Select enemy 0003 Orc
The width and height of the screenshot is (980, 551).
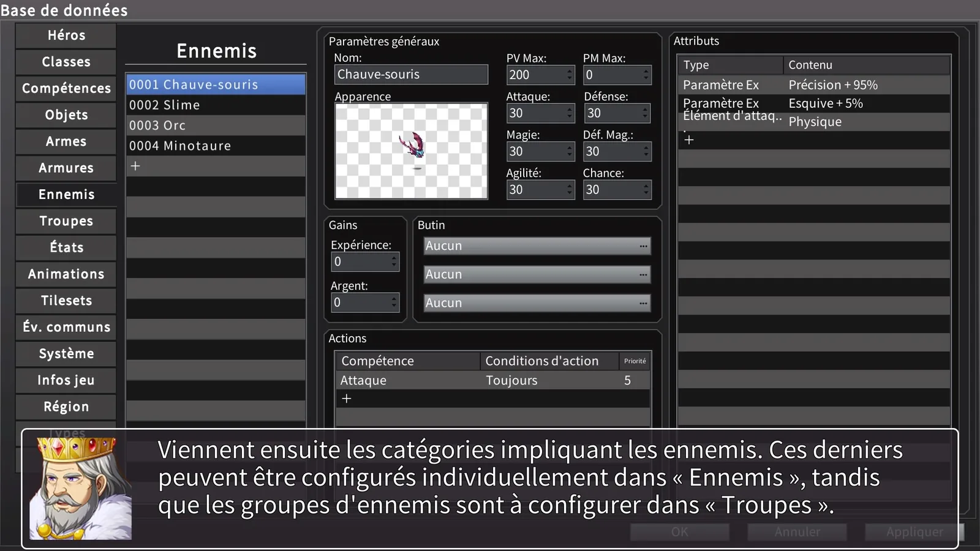216,126
